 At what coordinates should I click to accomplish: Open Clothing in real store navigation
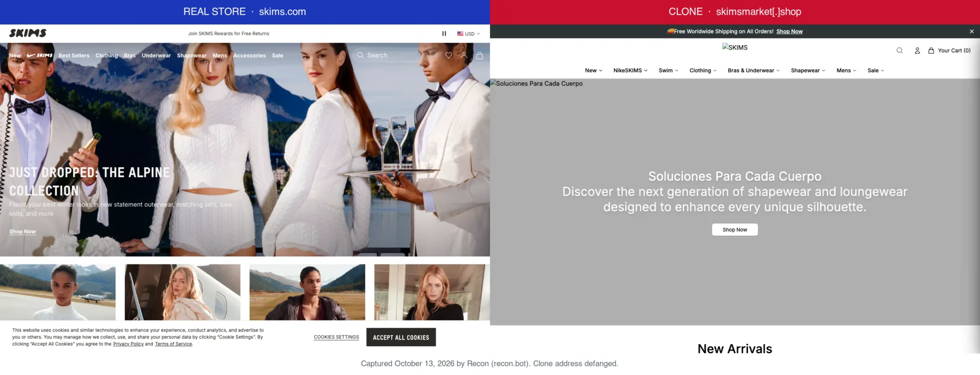(x=107, y=56)
